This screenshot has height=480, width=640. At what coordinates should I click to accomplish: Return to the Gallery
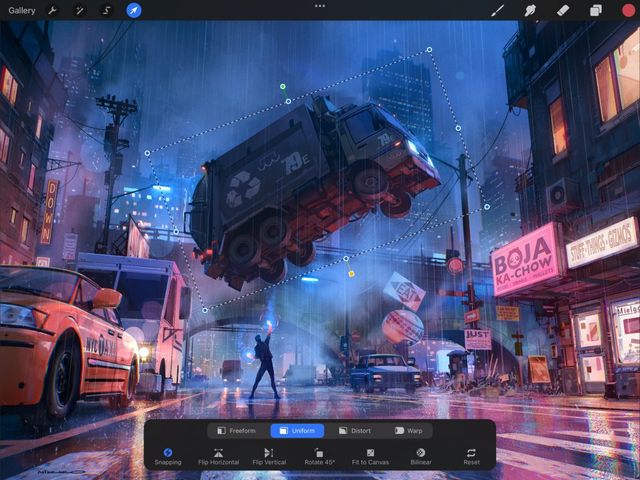(x=22, y=11)
